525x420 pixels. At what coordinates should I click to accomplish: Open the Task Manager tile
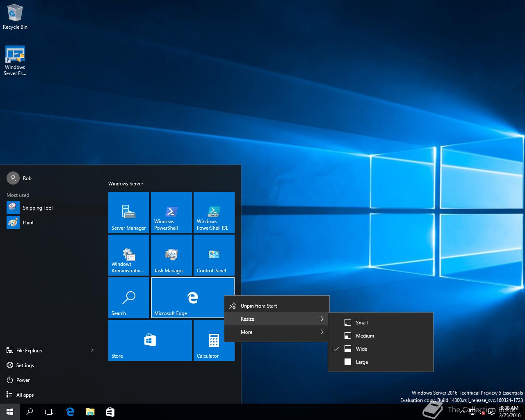click(x=171, y=255)
